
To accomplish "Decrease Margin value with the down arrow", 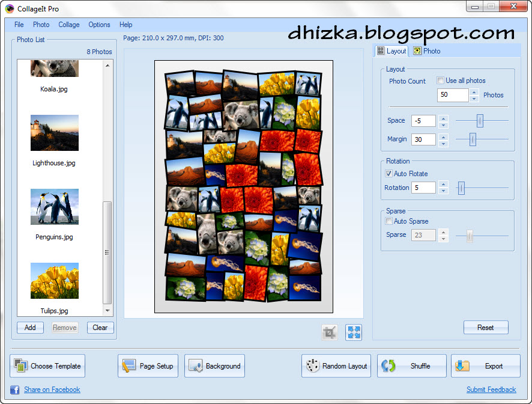I will 443,144.
